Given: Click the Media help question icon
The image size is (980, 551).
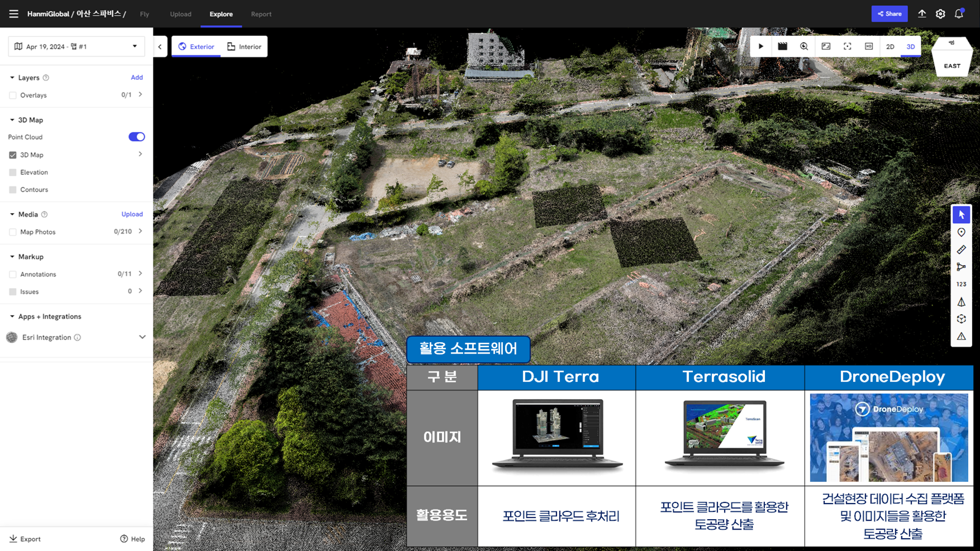Looking at the screenshot, I should pos(45,215).
